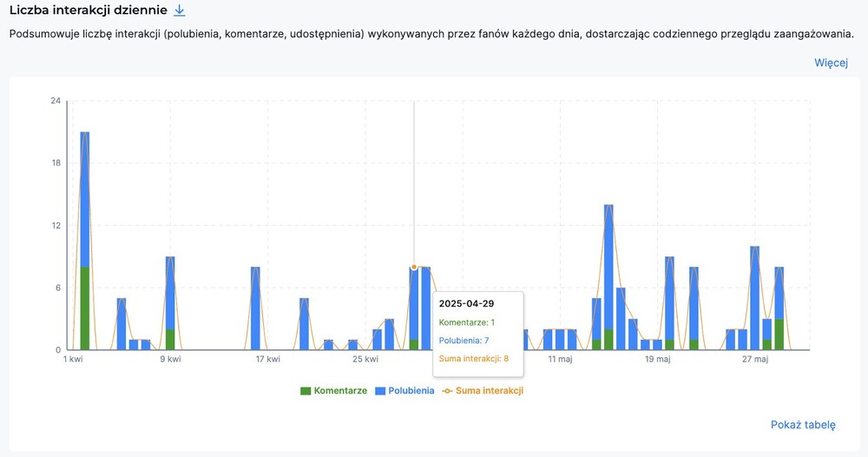
Task: Select the bar above 9 kwi
Action: (170, 303)
